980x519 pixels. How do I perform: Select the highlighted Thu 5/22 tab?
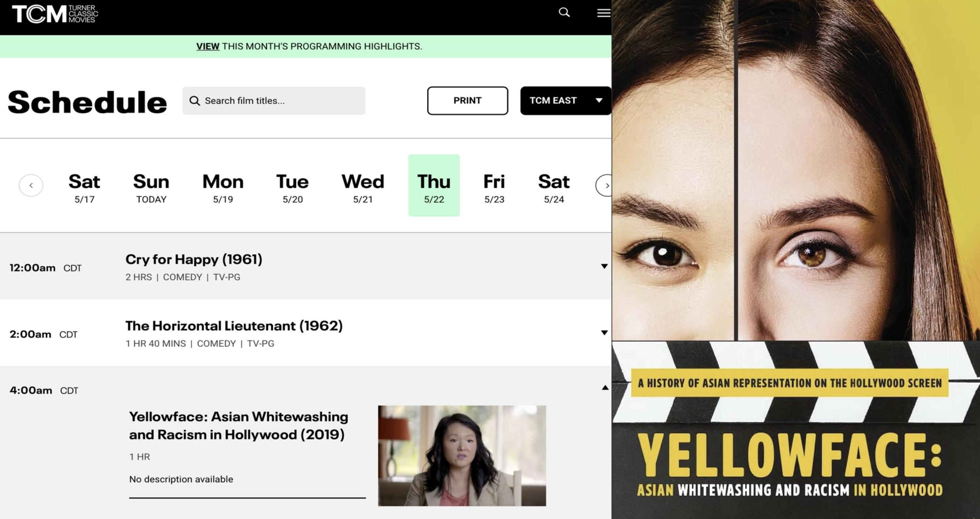(x=434, y=185)
